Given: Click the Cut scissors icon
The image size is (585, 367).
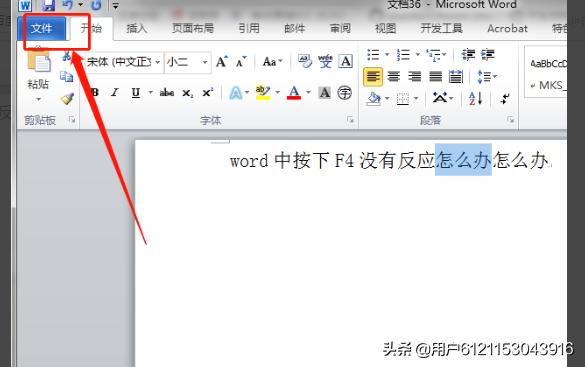Looking at the screenshot, I should point(67,56).
